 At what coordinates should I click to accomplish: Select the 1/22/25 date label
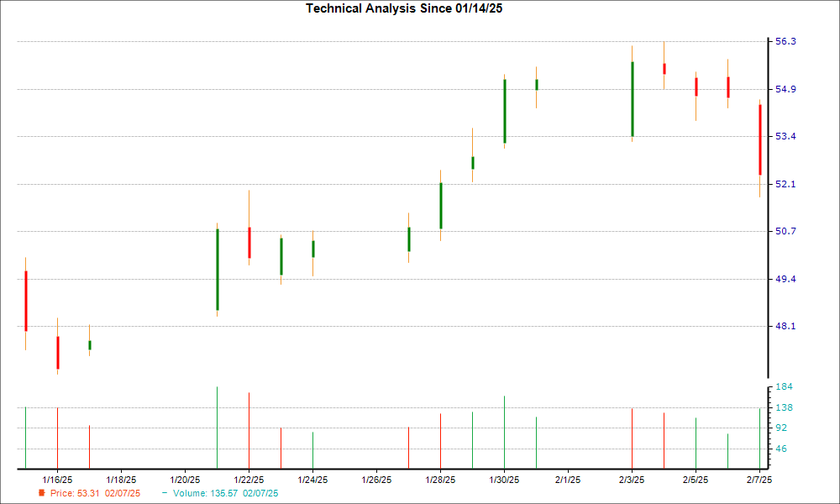pyautogui.click(x=249, y=480)
